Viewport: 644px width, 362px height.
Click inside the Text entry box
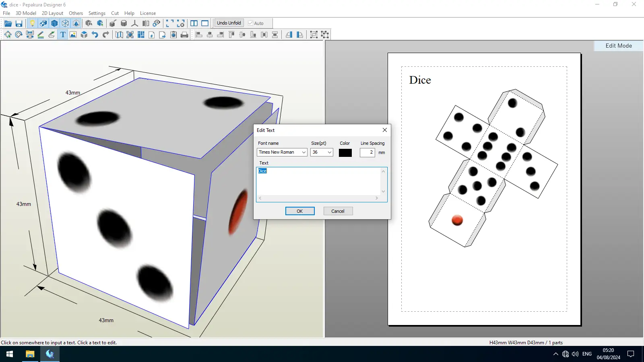click(x=319, y=181)
